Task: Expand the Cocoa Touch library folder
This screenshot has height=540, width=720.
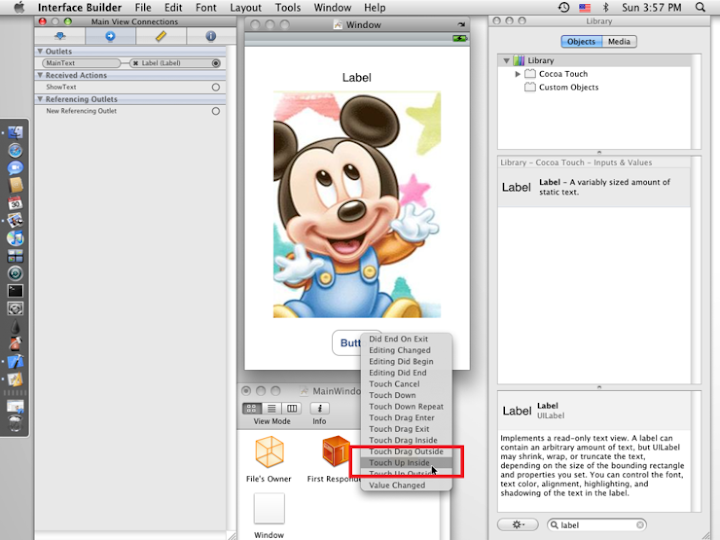Action: [517, 74]
